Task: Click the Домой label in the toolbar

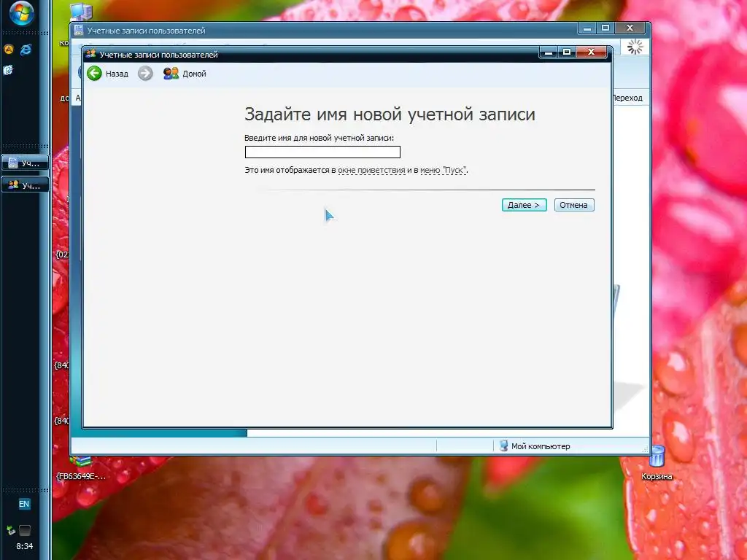Action: [x=194, y=74]
